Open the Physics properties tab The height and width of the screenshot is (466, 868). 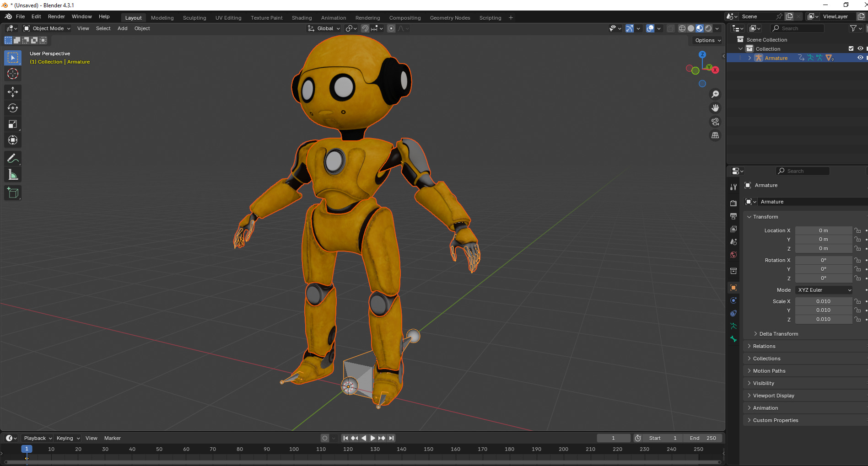click(733, 300)
